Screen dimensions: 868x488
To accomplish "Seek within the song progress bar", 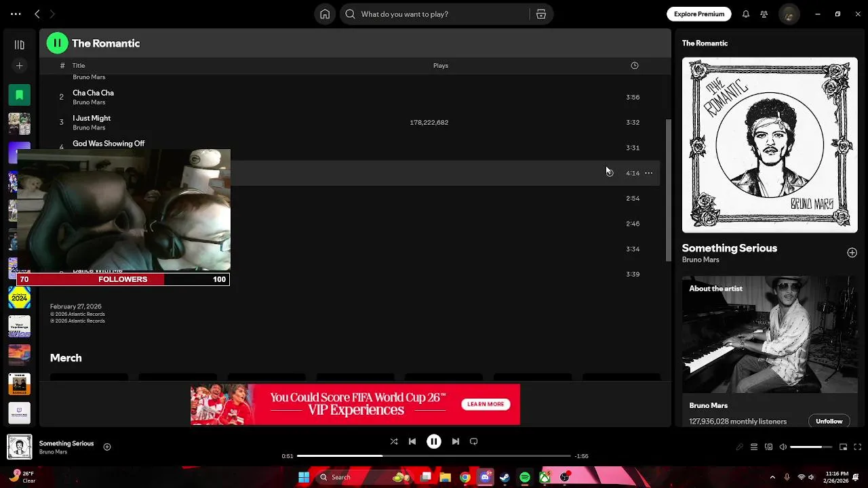I will tap(434, 456).
